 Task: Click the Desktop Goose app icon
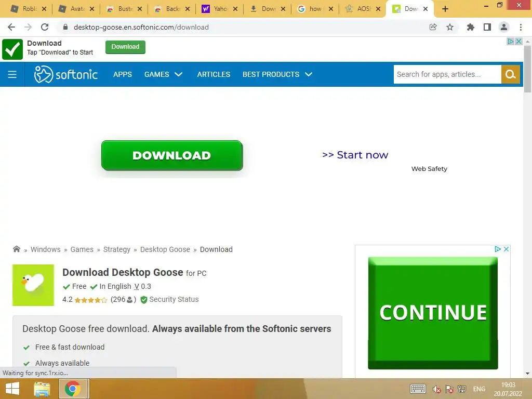point(33,285)
